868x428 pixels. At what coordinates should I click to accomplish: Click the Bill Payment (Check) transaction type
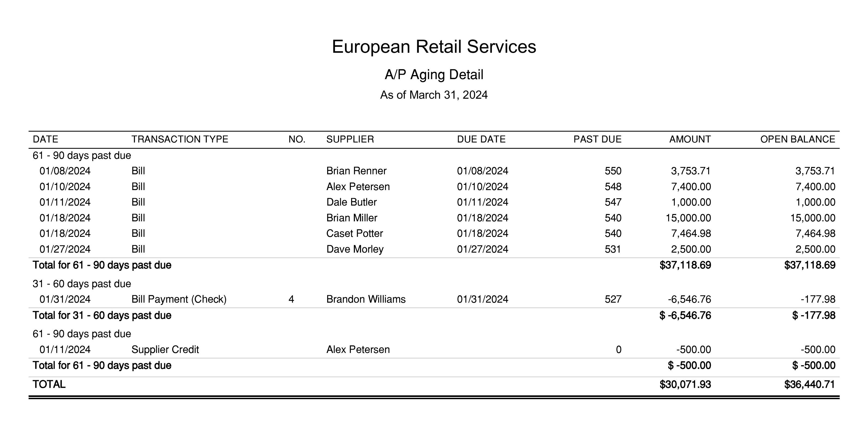tap(179, 299)
